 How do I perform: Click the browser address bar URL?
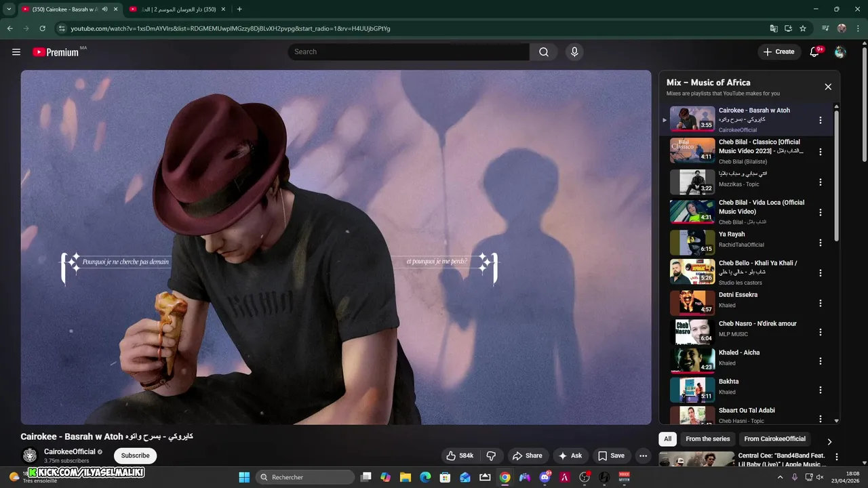231,28
